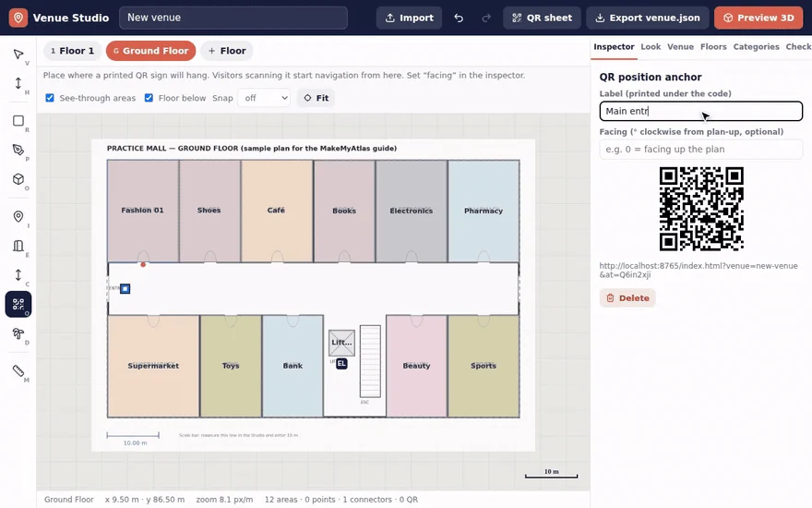
Task: Fit the plan to view
Action: (316, 98)
